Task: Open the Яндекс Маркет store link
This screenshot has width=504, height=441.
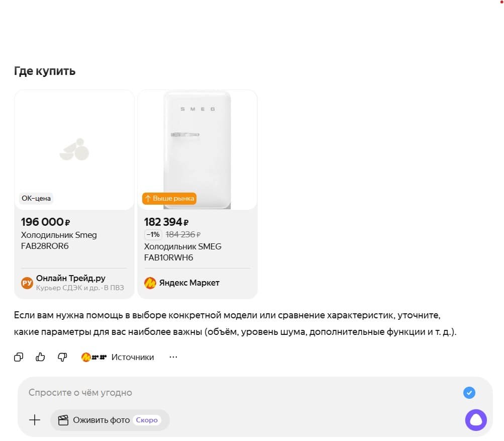Action: [189, 283]
